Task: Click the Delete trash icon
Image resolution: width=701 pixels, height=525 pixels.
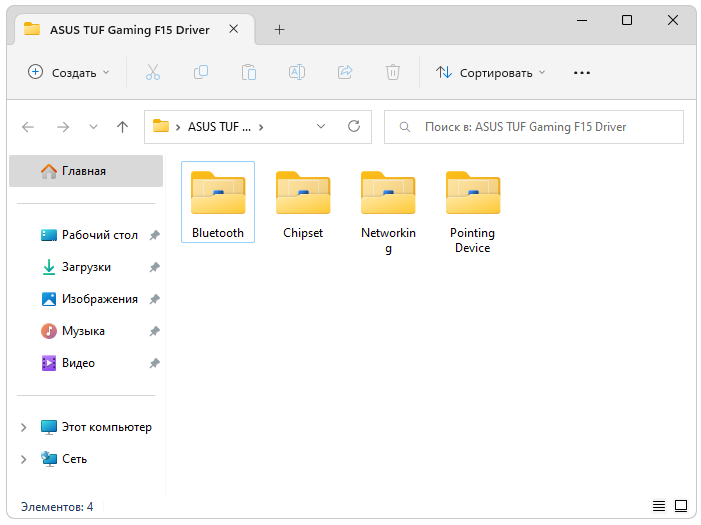Action: (x=393, y=72)
